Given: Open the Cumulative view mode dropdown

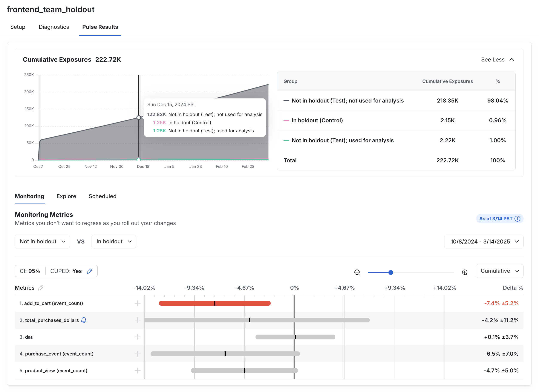Looking at the screenshot, I should click(499, 271).
